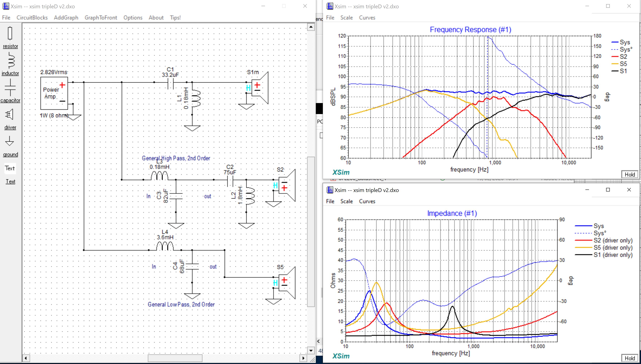This screenshot has width=641, height=364.
Task: Click Hold button in Frequency Response graph
Action: pyautogui.click(x=629, y=174)
